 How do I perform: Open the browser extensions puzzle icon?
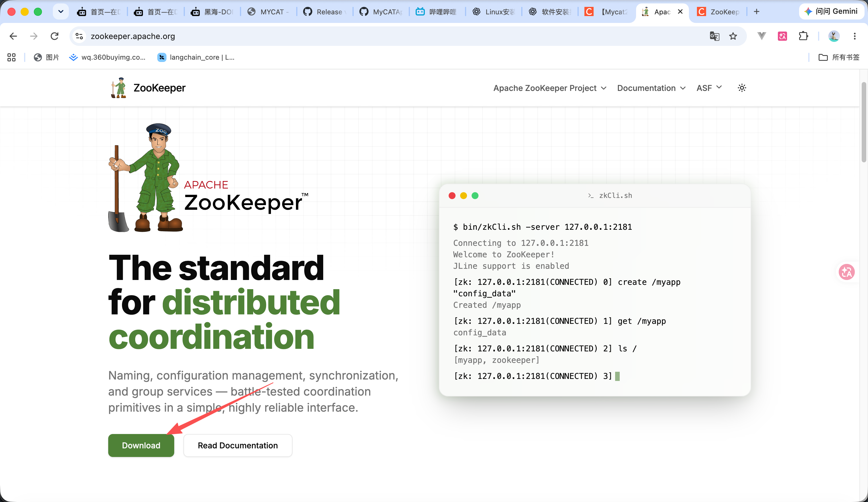pos(803,36)
